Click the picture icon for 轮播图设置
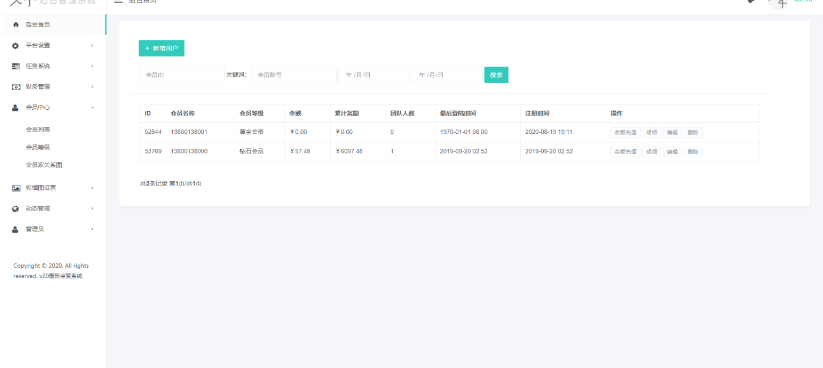The image size is (823, 368). (x=16, y=188)
